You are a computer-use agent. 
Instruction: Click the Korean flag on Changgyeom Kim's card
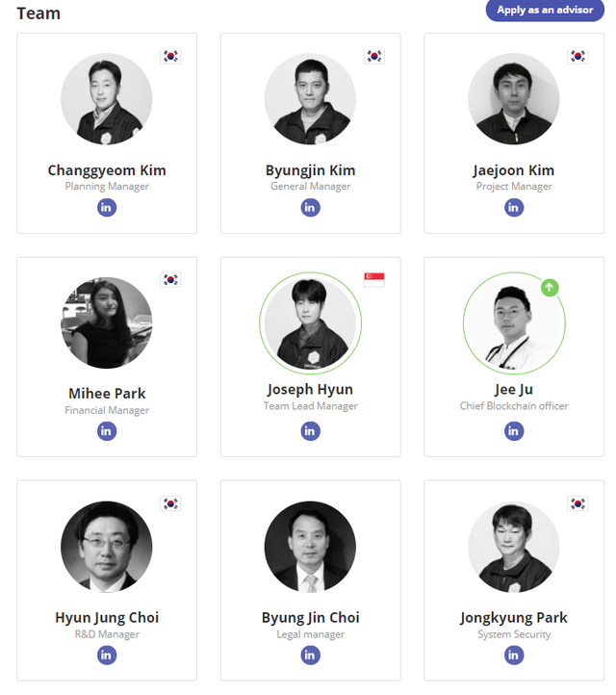(x=170, y=56)
